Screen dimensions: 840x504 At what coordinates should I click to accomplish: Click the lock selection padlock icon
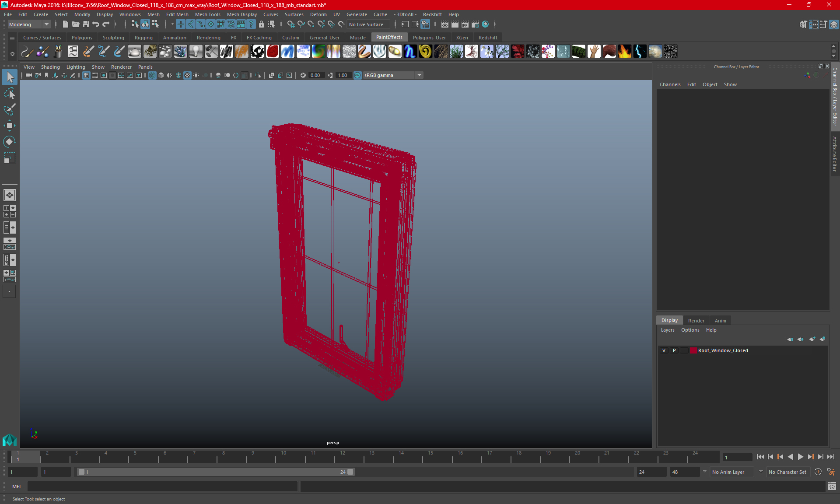tap(262, 24)
